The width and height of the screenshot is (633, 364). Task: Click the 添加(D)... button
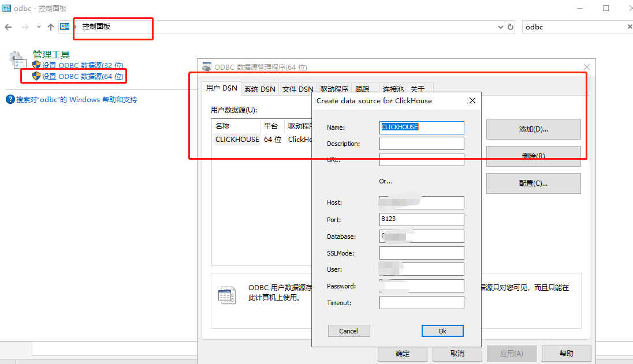533,129
